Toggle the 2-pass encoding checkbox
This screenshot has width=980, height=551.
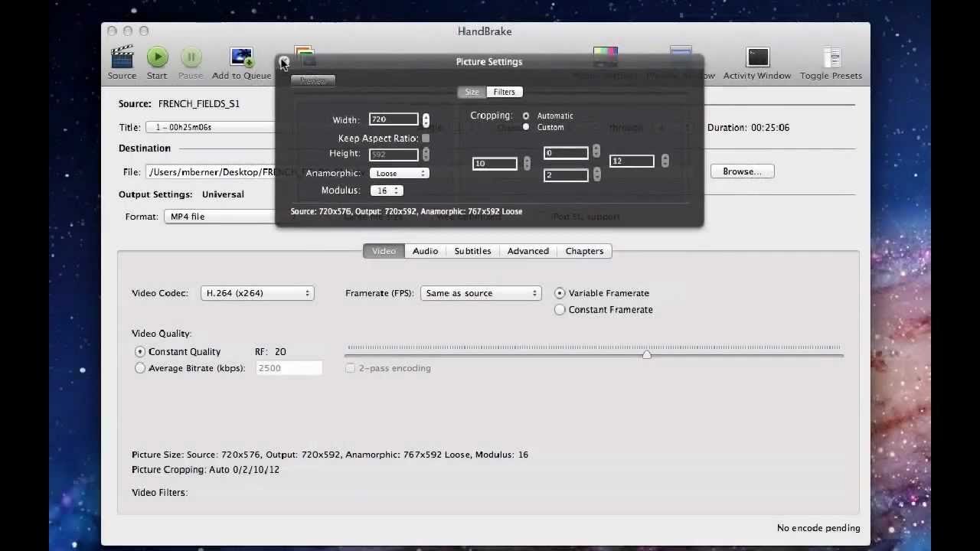(x=350, y=368)
